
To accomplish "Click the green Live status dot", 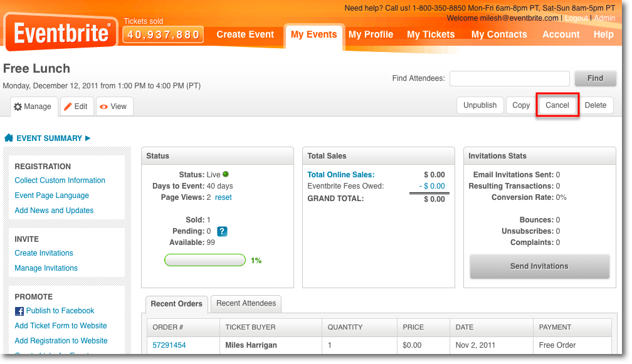I will [x=226, y=174].
